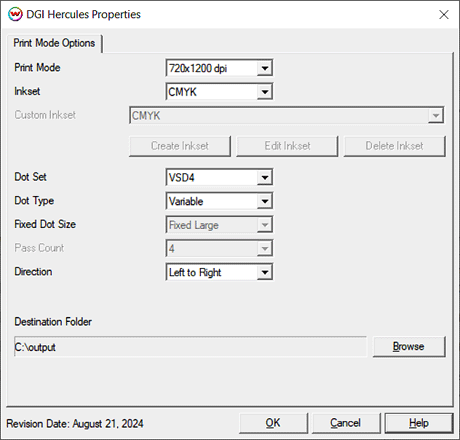Click the Create Inkset button

click(x=180, y=146)
